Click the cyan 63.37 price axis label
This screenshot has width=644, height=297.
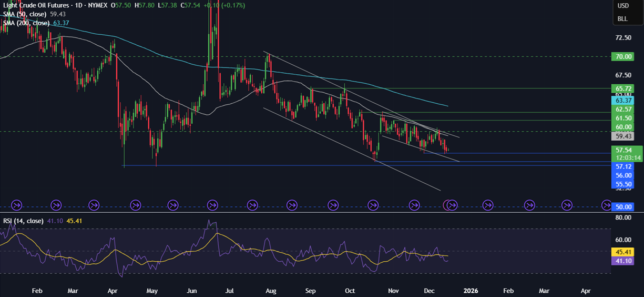point(622,100)
